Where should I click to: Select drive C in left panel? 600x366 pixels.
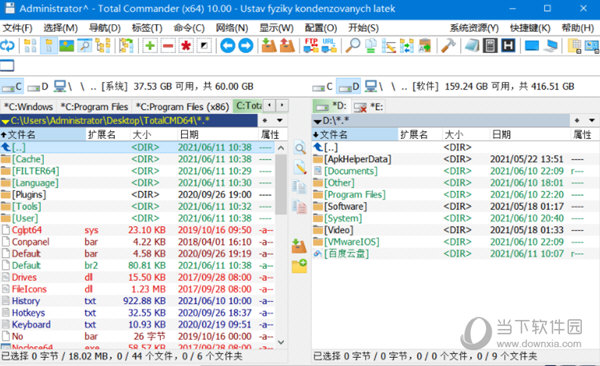click(12, 87)
